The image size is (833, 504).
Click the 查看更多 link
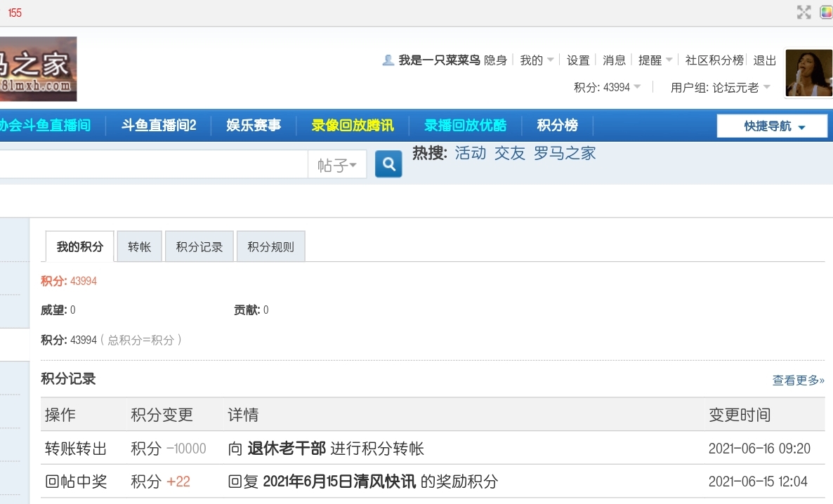(x=798, y=380)
